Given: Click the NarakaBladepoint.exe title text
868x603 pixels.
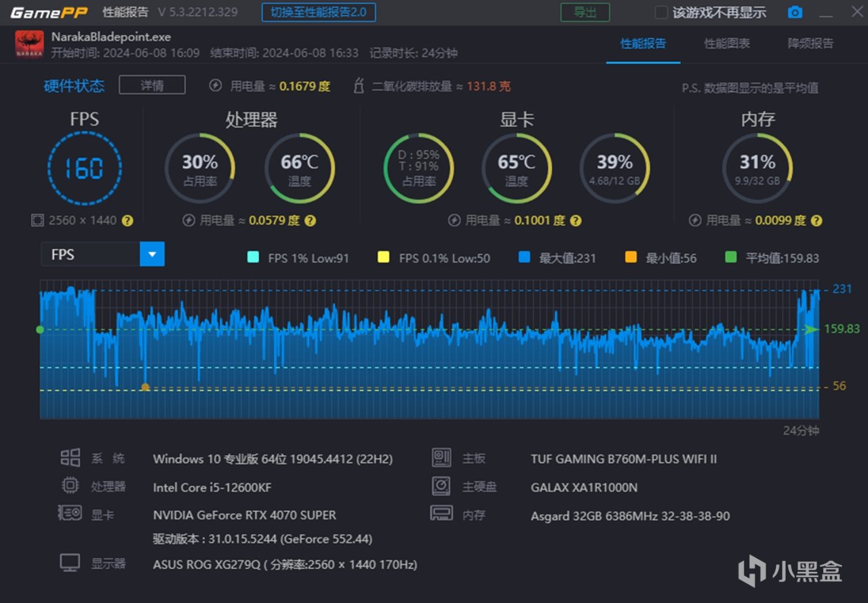Looking at the screenshot, I should 111,37.
